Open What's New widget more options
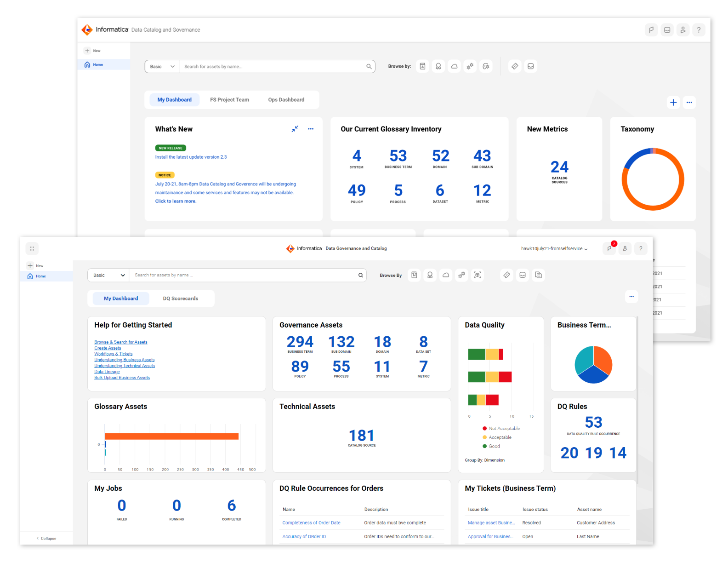 coord(311,129)
